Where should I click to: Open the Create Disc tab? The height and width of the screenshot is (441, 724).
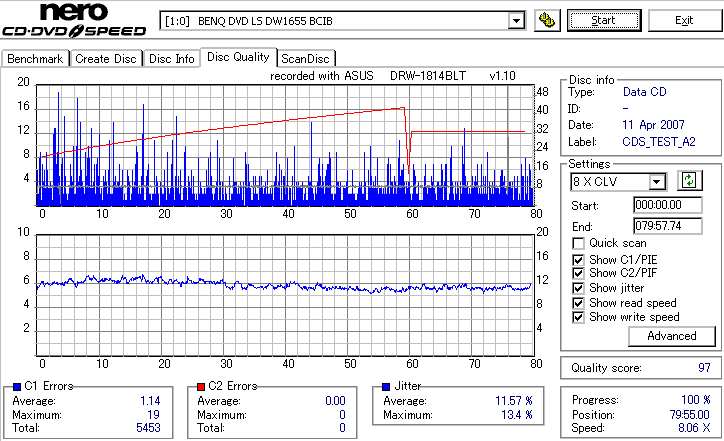[106, 59]
